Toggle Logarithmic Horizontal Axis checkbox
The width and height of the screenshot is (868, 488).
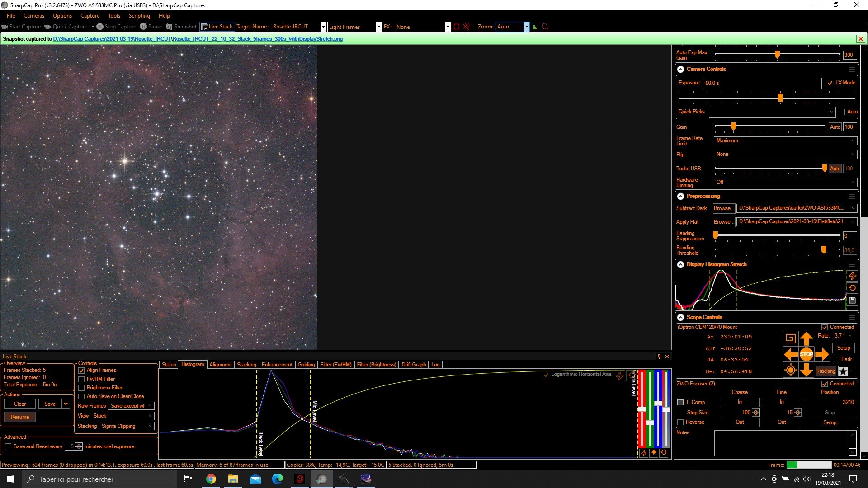546,375
